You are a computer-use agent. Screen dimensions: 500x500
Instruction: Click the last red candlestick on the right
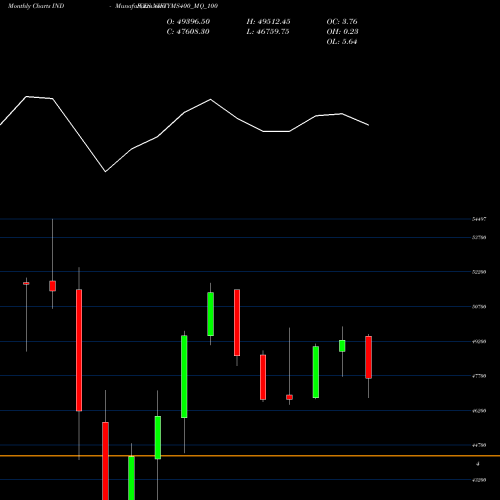368,357
